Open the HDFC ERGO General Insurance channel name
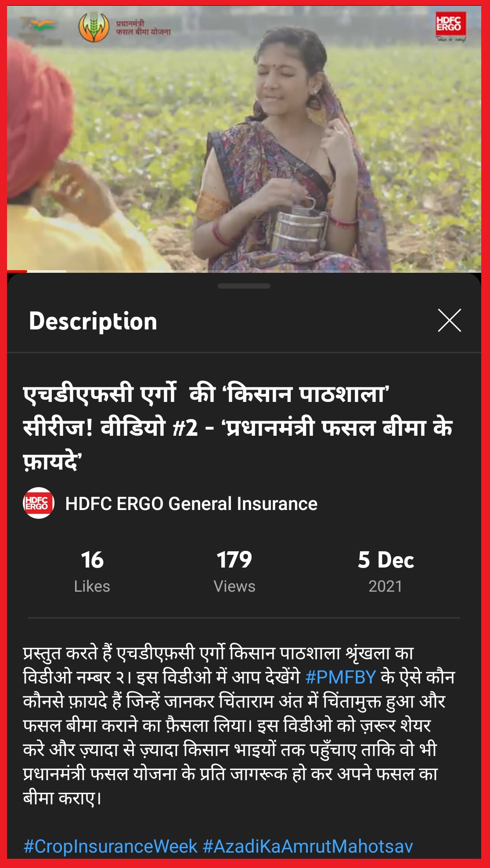This screenshot has width=490, height=868. click(x=191, y=504)
